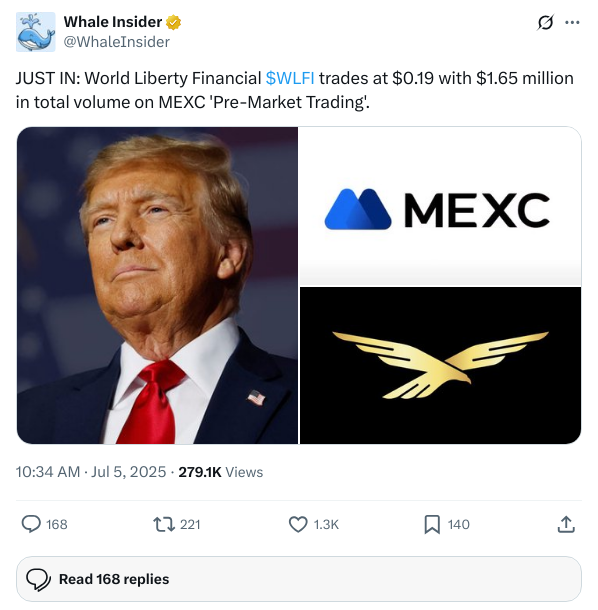The height and width of the screenshot is (610, 598).
Task: Open the golden eagle logo image
Action: 440,366
